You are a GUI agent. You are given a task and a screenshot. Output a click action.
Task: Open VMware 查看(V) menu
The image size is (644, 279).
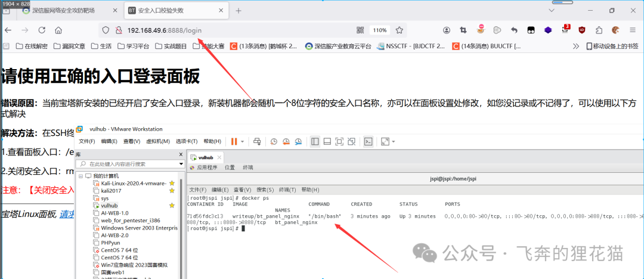point(132,141)
